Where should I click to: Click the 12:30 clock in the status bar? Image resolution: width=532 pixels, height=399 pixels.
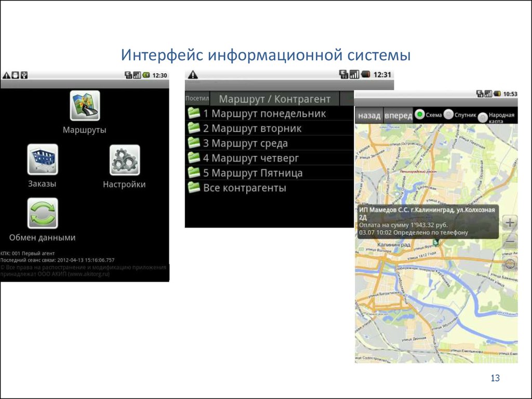159,75
